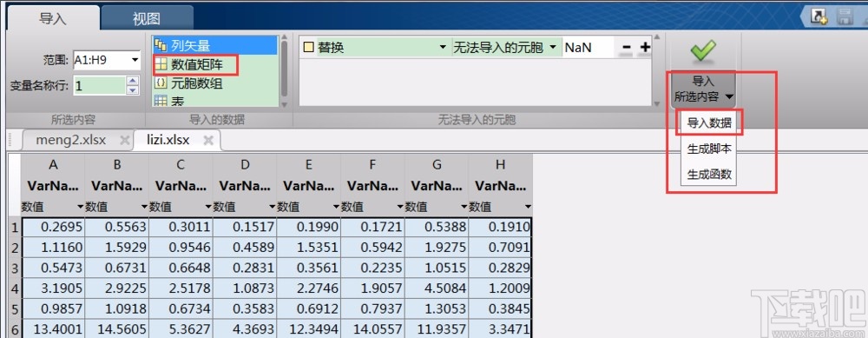Select row header 5
This screenshot has width=868, height=338.
(x=15, y=309)
